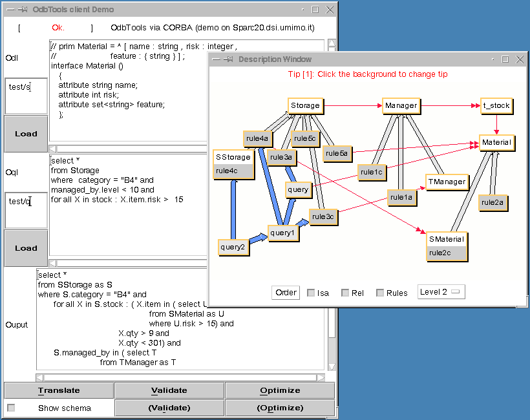The width and height of the screenshot is (530, 420).
Task: Enable the Show schema checkbox
Action: pos(11,408)
